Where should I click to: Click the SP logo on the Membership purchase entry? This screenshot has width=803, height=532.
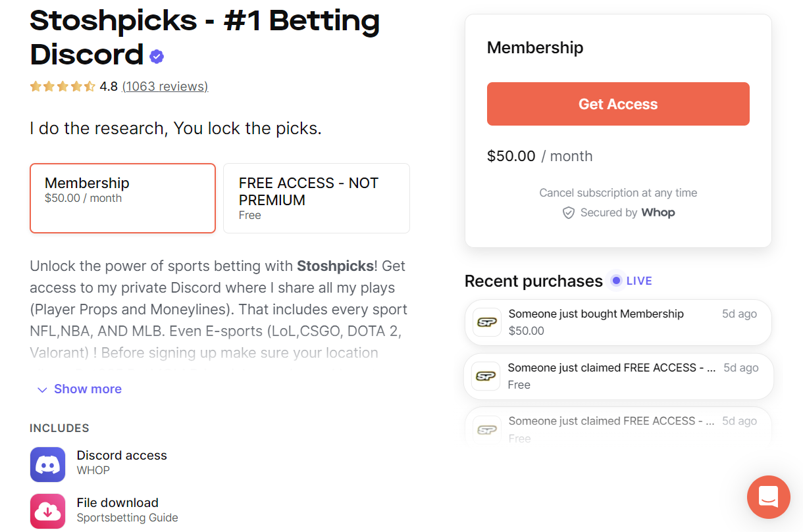pyautogui.click(x=486, y=322)
